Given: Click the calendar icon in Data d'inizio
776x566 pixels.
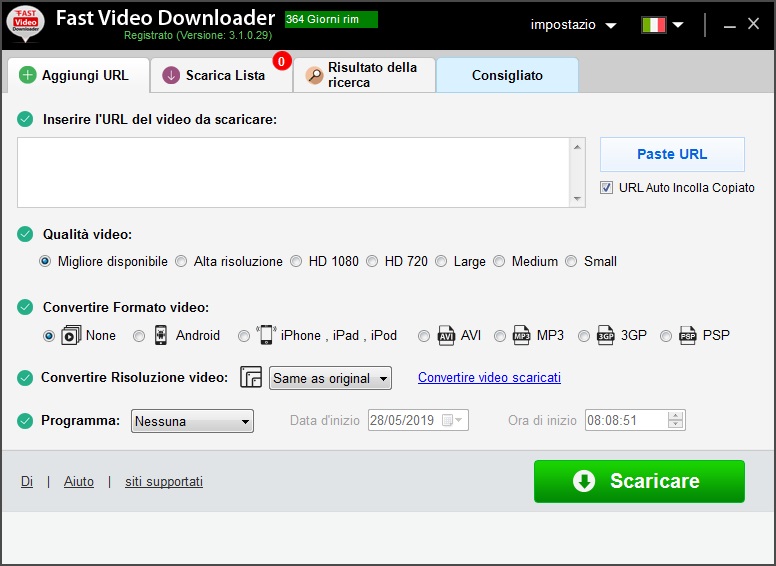Looking at the screenshot, I should (x=447, y=421).
